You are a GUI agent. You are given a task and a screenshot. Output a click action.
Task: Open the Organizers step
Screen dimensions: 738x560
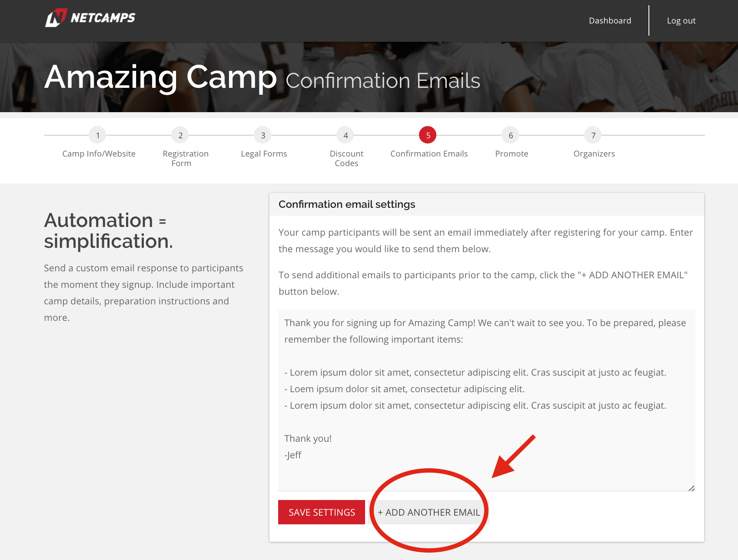click(594, 153)
